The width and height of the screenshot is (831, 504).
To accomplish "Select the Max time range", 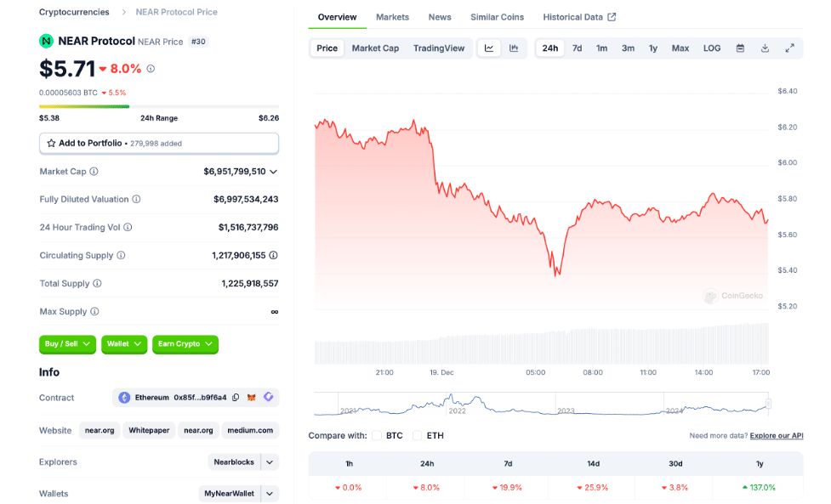I will (680, 48).
